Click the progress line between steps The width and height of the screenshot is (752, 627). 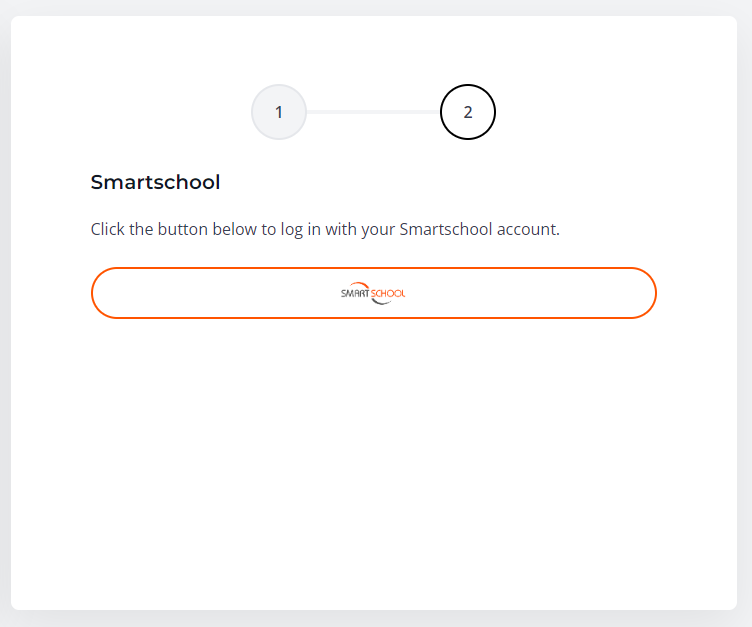tap(373, 112)
